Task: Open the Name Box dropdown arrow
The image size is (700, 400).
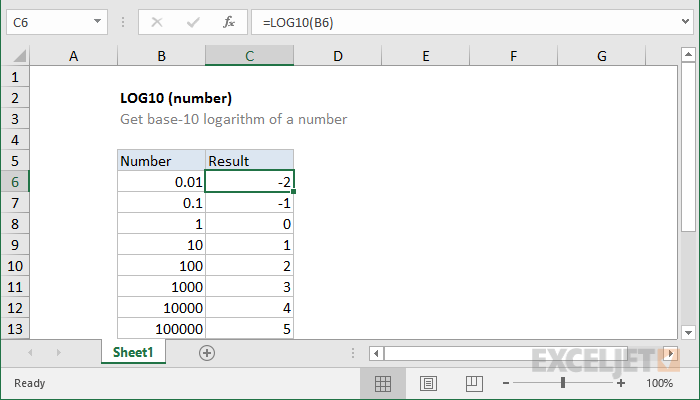Action: pyautogui.click(x=97, y=21)
